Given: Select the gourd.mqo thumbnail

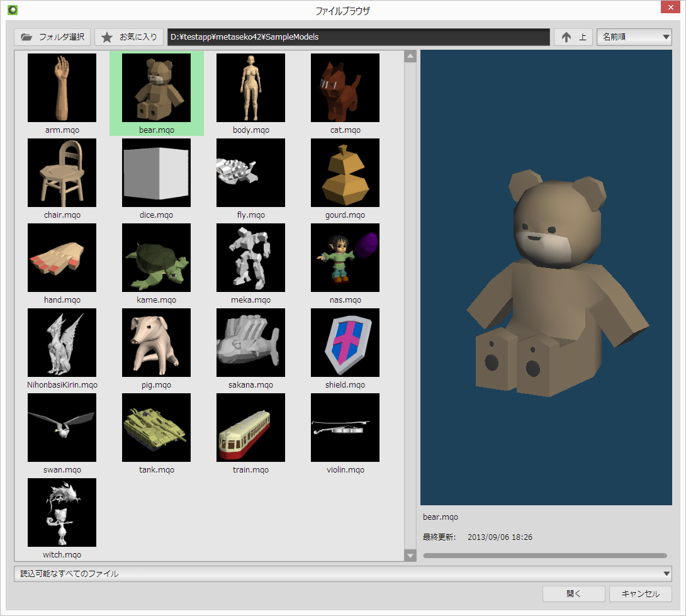Looking at the screenshot, I should [x=345, y=173].
